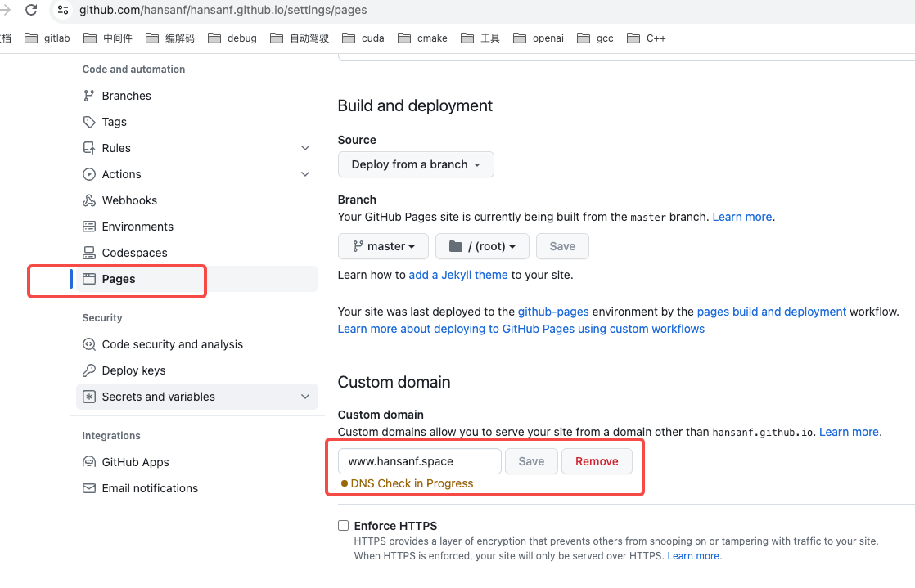Open the openai bookmark folder
The width and height of the screenshot is (915, 588).
tap(538, 38)
